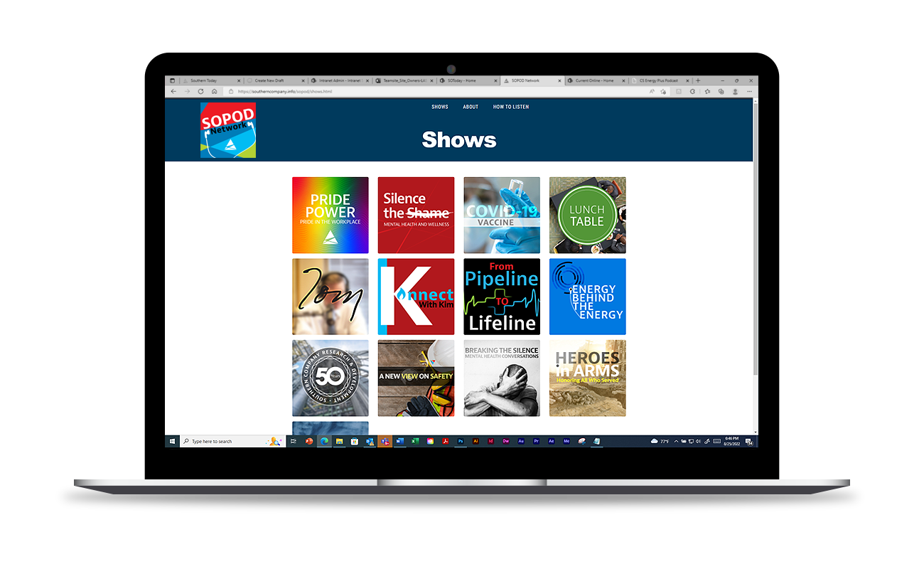Open the ABOUT navigation link
The width and height of the screenshot is (924, 569).
[471, 107]
